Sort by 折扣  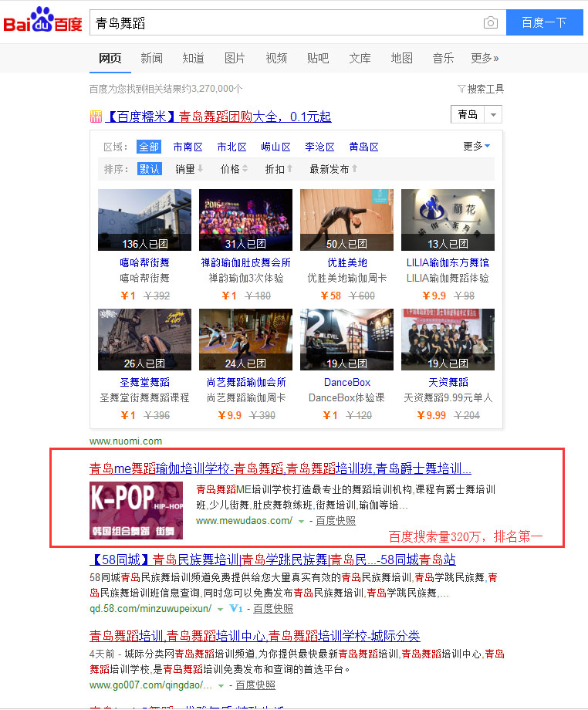(x=279, y=169)
